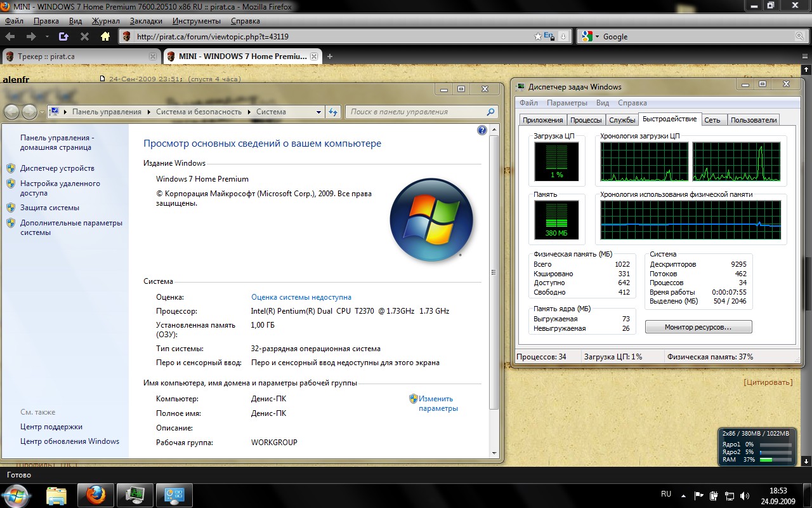Click the Firefox URL address field
This screenshot has width=812, height=508.
click(x=334, y=37)
